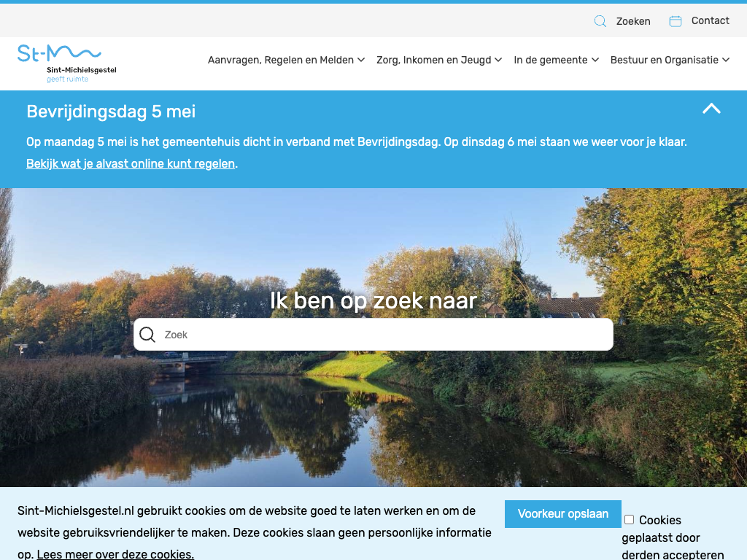Click the Bevrijdingsdag 5 mei heading
This screenshot has height=560, width=747.
[x=111, y=112]
